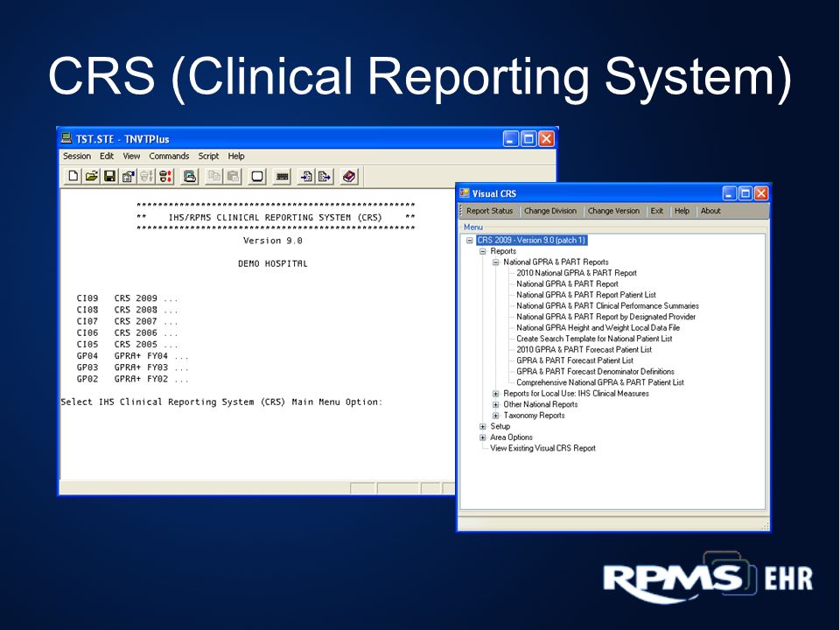Click Change Division in Visual CRS

[550, 211]
